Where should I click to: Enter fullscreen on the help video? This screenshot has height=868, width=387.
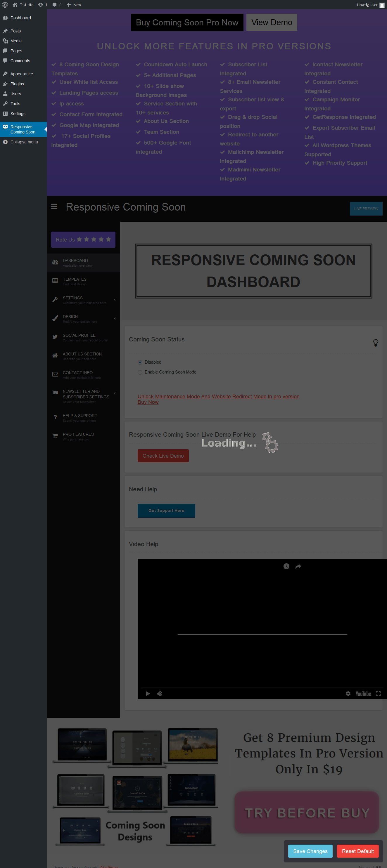coord(378,693)
